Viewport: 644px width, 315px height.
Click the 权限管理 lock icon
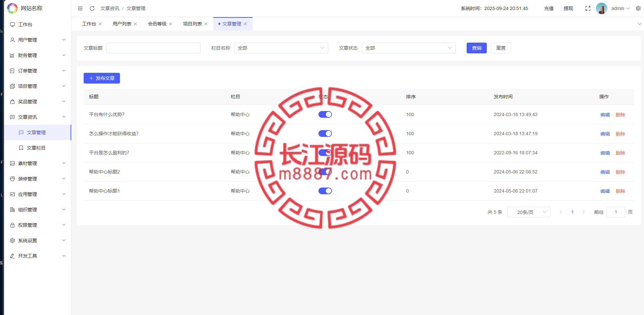tap(12, 225)
